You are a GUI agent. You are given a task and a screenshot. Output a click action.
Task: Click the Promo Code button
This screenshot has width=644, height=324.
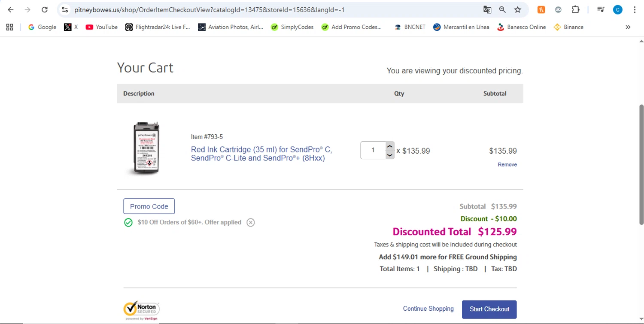point(149,206)
